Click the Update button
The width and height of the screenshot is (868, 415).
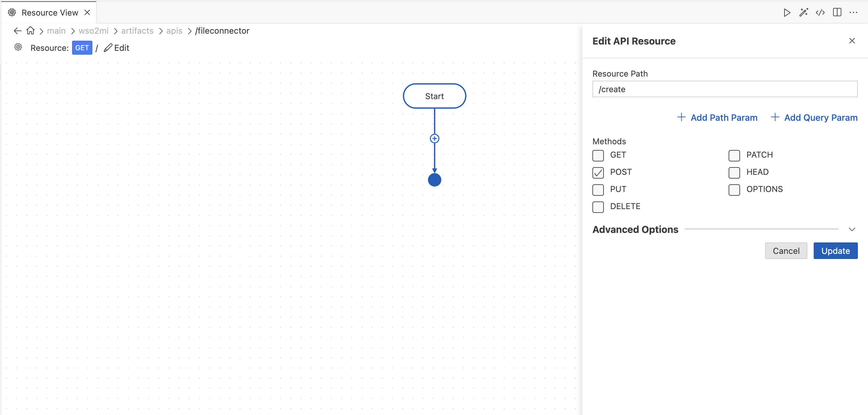pos(835,250)
